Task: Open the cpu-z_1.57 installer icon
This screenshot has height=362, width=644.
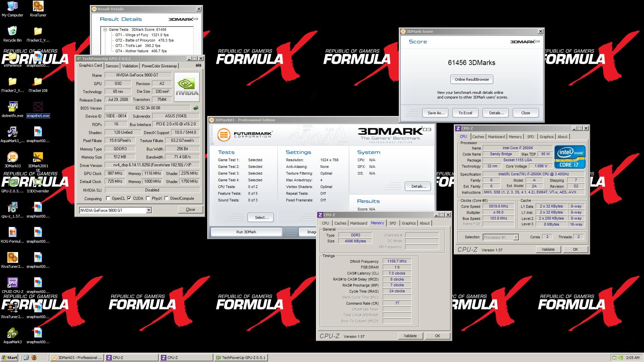Action: [x=12, y=210]
